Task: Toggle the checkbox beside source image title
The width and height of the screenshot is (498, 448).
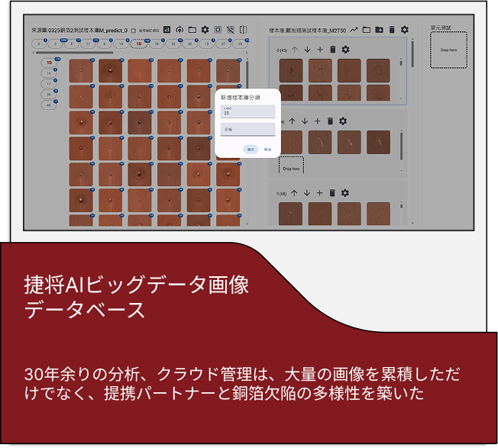Action: 134,31
